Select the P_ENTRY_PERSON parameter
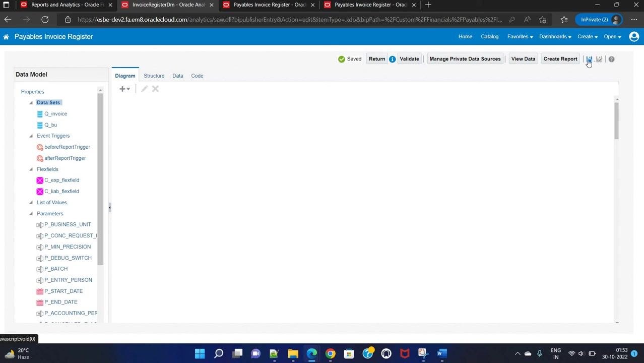Image resolution: width=644 pixels, height=363 pixels. click(x=68, y=280)
